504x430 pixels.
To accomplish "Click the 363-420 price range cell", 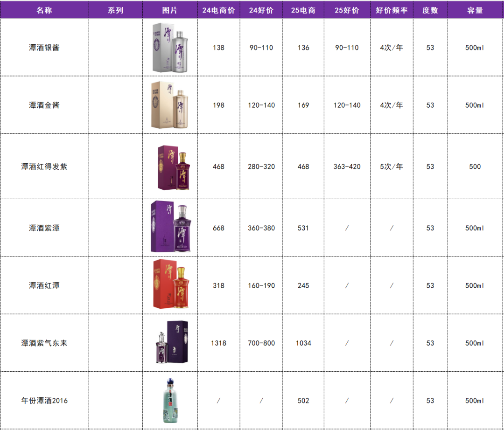I will tap(347, 166).
